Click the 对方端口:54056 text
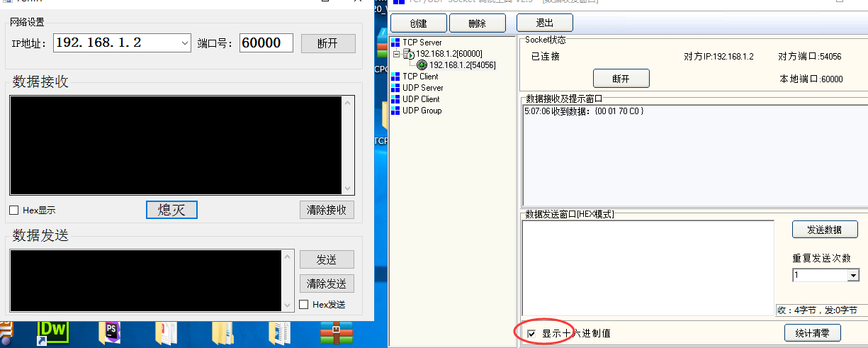 coord(810,57)
